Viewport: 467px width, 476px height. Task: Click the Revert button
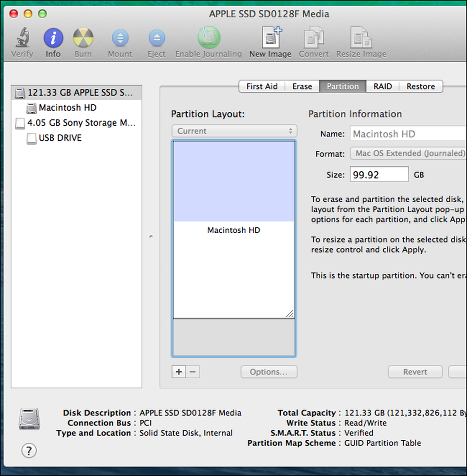coord(415,372)
